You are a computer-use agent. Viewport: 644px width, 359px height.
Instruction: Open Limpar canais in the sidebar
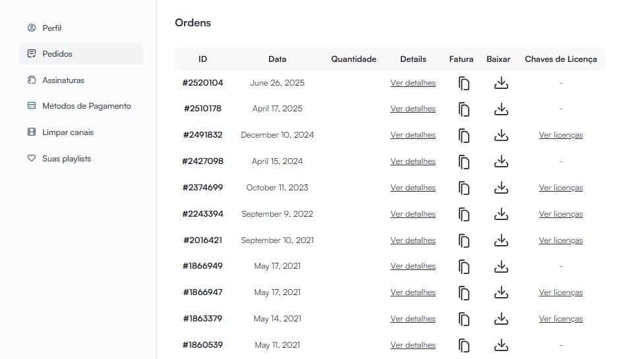pos(68,132)
